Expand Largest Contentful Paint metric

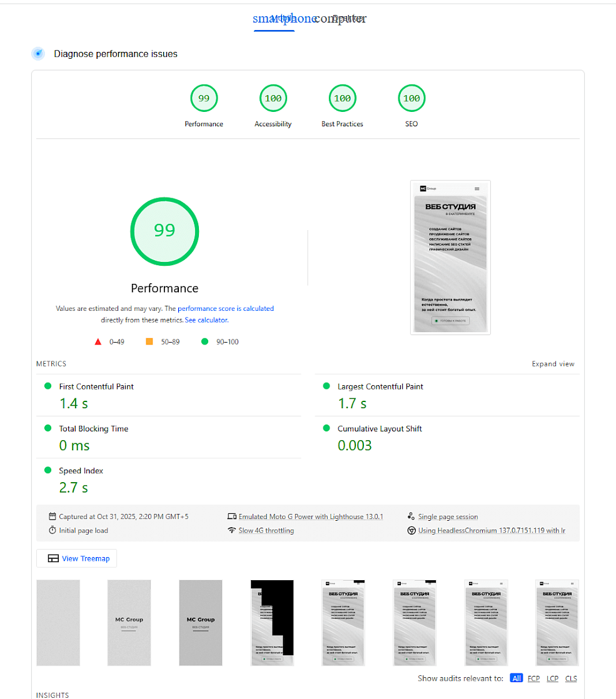coord(380,386)
